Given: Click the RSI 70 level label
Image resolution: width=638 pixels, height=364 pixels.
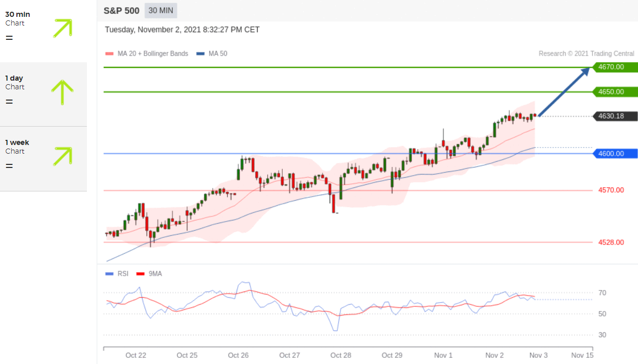Looking at the screenshot, I should [602, 293].
